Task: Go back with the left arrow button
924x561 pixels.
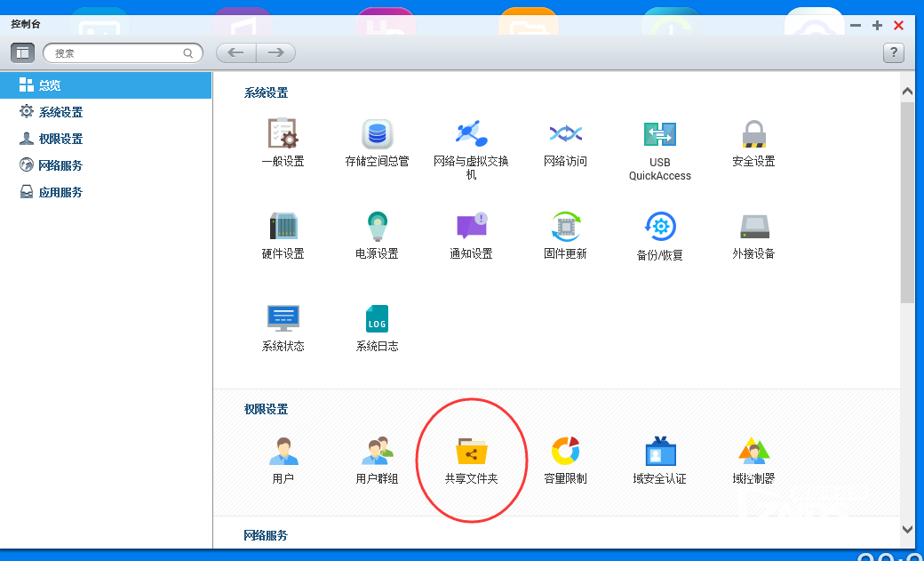Action: coord(235,53)
